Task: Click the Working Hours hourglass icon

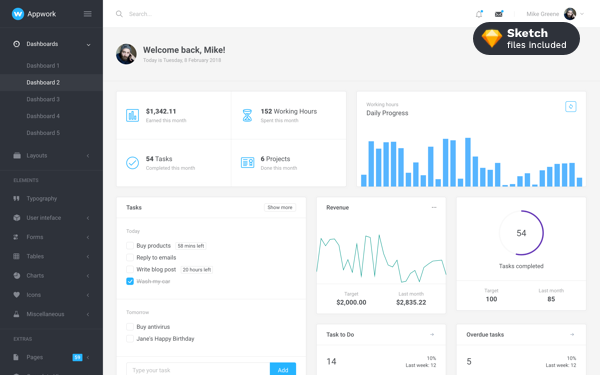Action: (x=247, y=115)
